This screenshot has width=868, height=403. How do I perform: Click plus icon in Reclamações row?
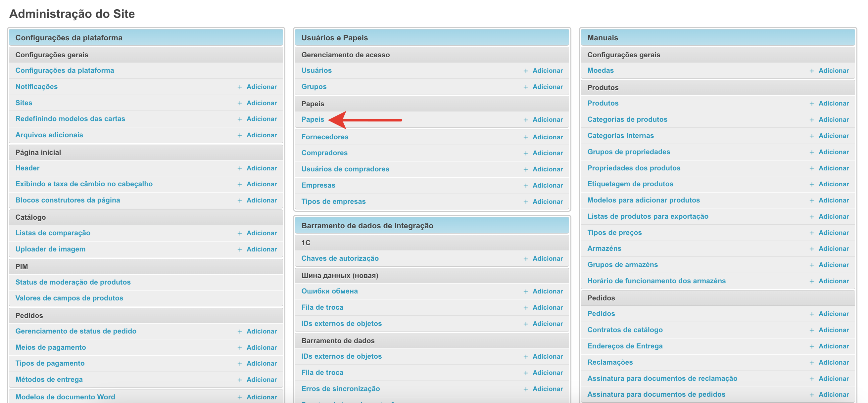point(811,363)
